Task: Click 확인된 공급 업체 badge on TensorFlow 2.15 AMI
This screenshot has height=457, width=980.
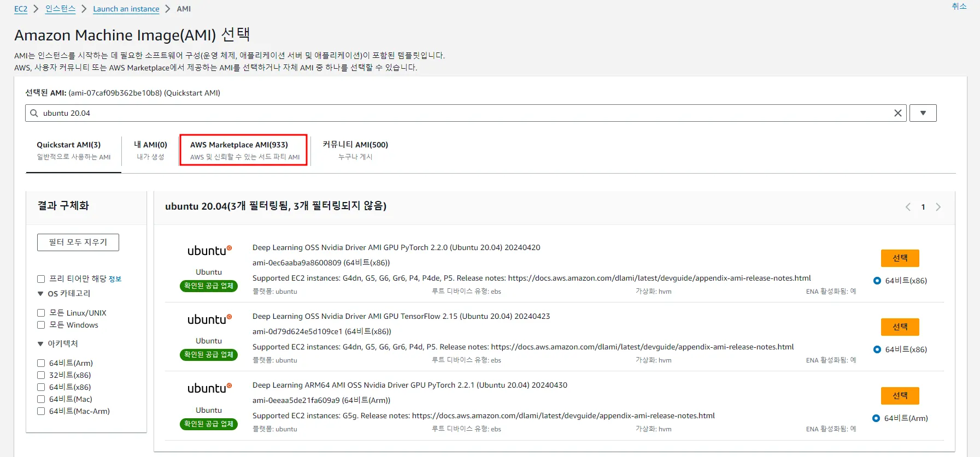Action: coord(209,354)
